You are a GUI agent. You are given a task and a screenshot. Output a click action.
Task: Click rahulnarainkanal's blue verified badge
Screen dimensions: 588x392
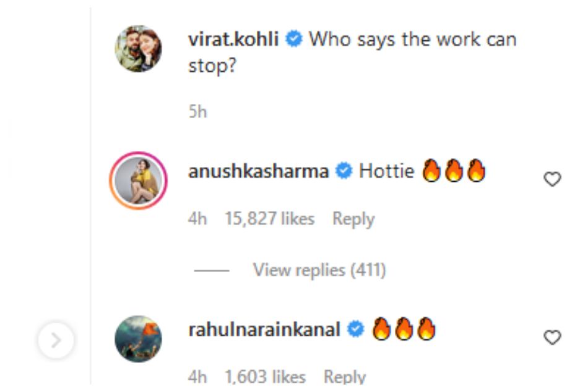click(x=356, y=330)
